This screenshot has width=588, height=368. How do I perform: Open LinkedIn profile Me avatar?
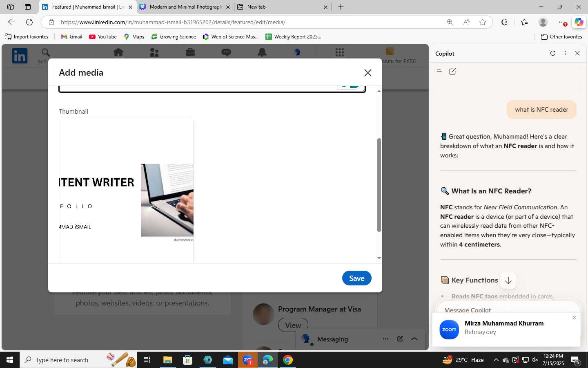297,52
